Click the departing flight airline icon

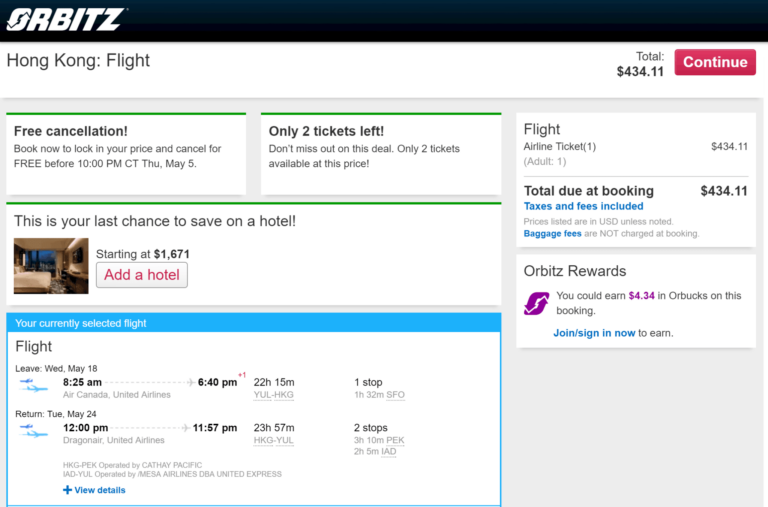coord(33,384)
